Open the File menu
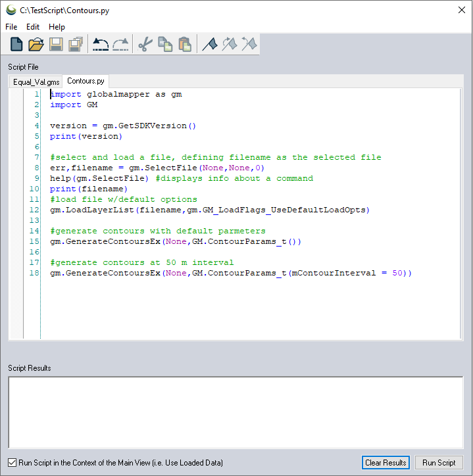Viewport: 473px width, 476px height. [11, 27]
